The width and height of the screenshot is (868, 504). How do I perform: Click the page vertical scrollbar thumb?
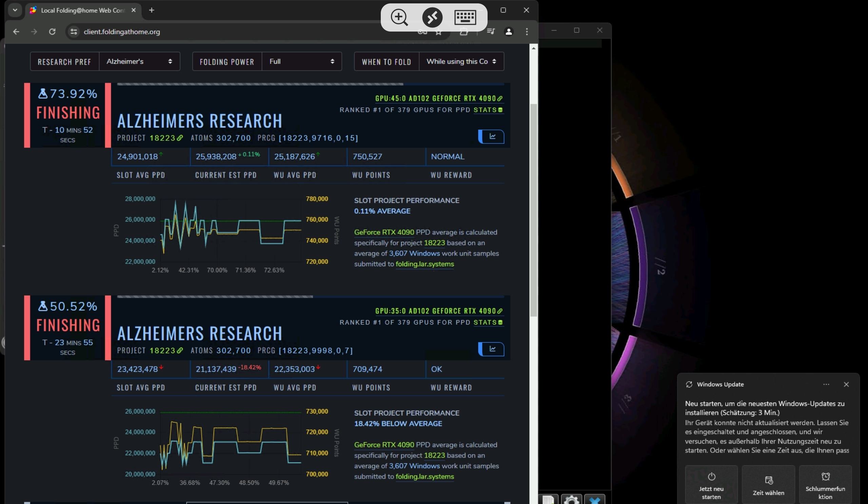(x=533, y=210)
